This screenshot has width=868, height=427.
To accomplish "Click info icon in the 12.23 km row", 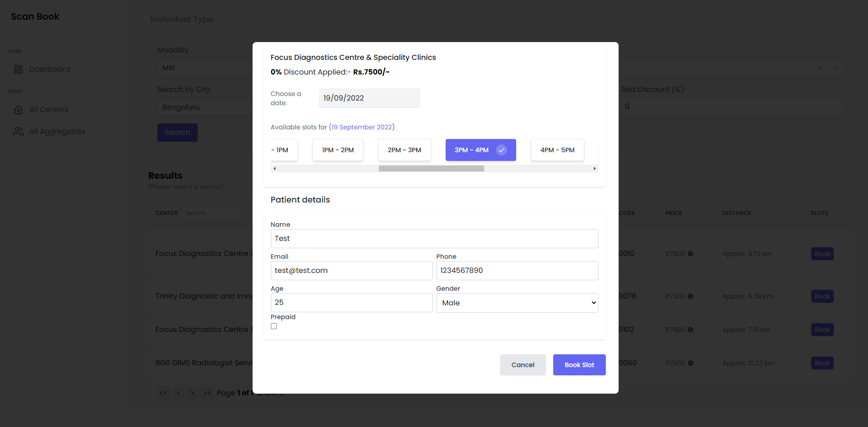I will [x=690, y=363].
